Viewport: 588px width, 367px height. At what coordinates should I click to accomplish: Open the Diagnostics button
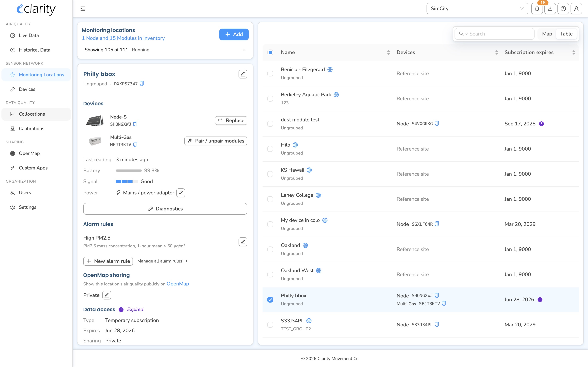(165, 209)
